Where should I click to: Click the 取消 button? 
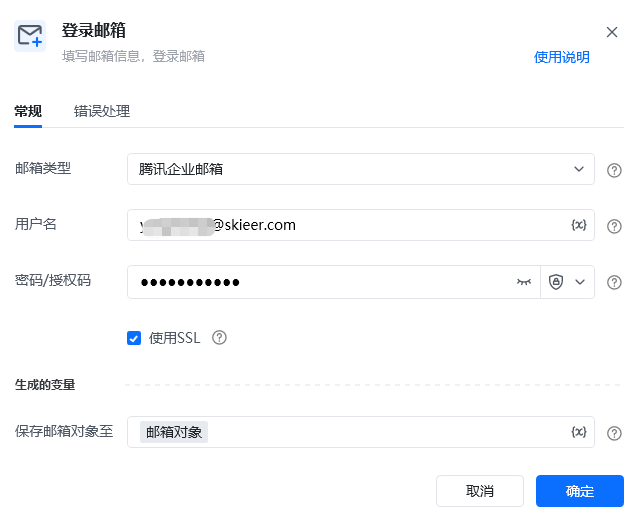click(480, 491)
